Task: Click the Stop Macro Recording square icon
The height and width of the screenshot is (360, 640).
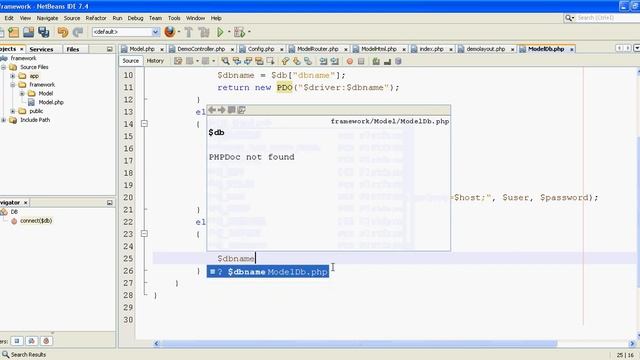Action: [361, 61]
